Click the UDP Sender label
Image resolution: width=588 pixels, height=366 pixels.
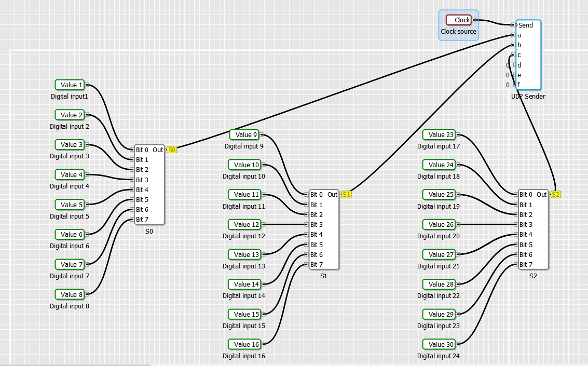point(528,97)
